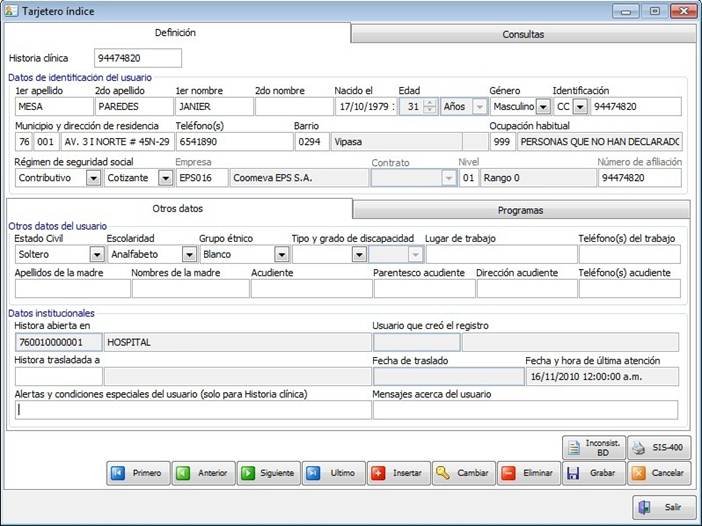Click the Ocupación habitual code 999
This screenshot has height=526, width=702.
click(x=502, y=142)
